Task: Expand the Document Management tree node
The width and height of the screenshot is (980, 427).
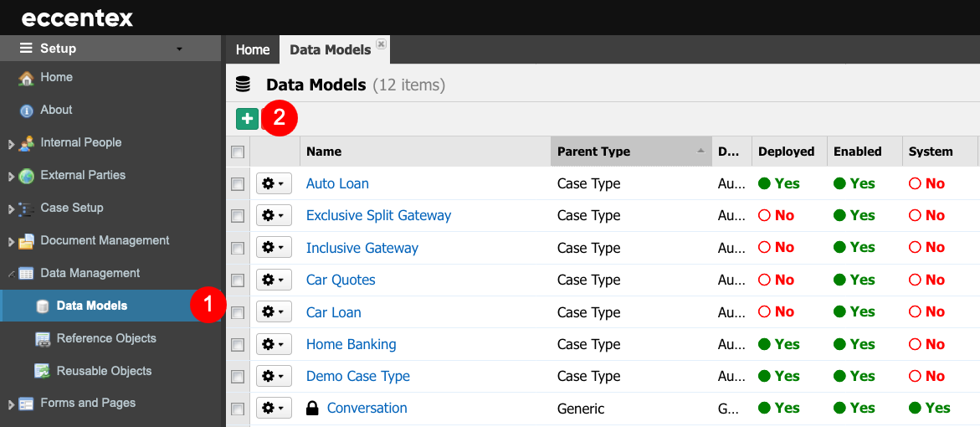Action: pos(11,242)
